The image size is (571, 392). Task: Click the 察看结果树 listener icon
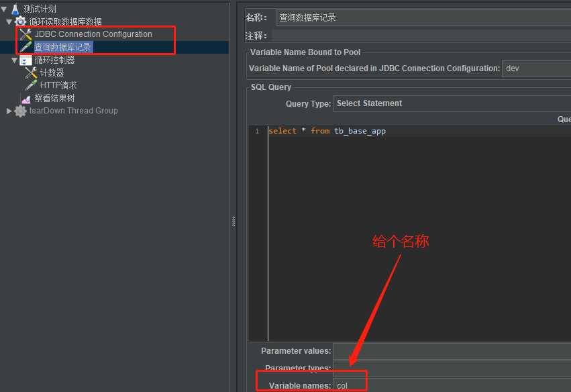click(26, 99)
